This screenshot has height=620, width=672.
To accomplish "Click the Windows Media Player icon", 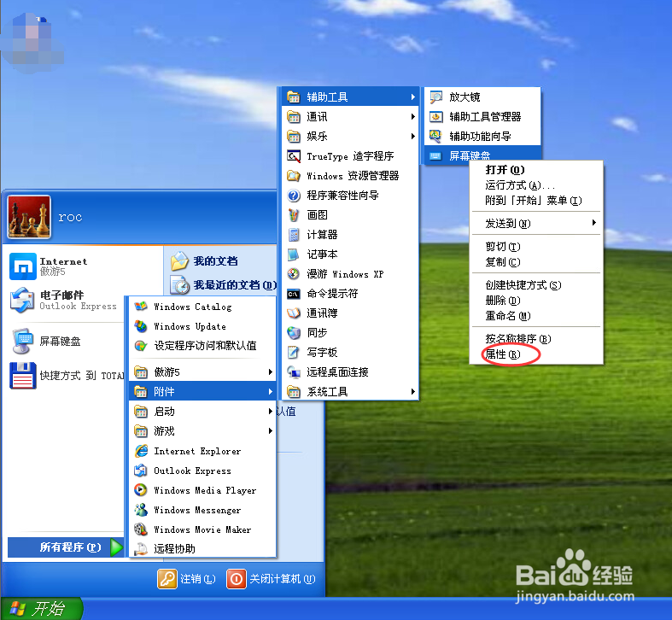I will [x=141, y=490].
